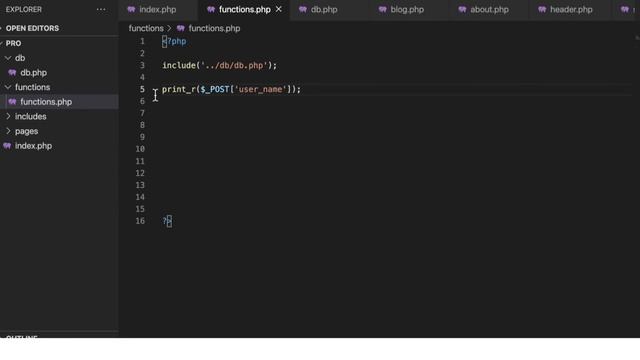Image resolution: width=640 pixels, height=360 pixels.
Task: Collapse the db folder chevron
Action: (8, 58)
